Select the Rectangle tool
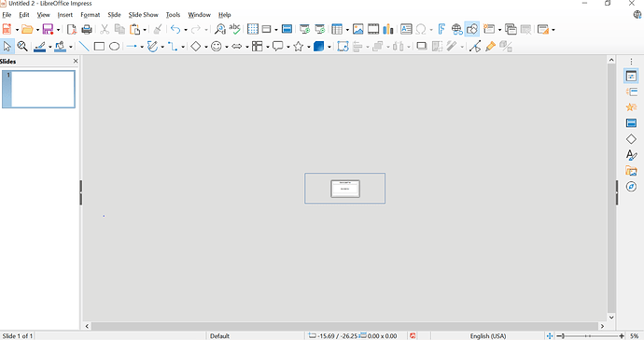The image size is (644, 340). 99,47
